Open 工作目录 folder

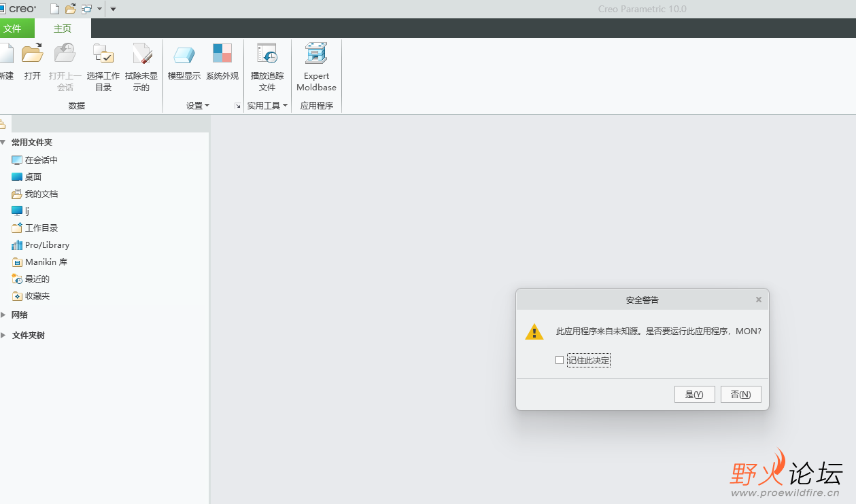35,228
